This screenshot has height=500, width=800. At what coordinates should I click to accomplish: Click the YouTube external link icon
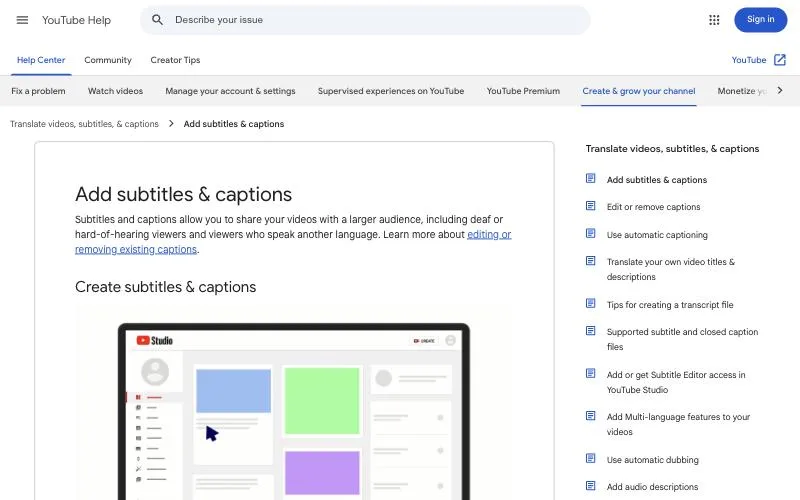pyautogui.click(x=780, y=60)
